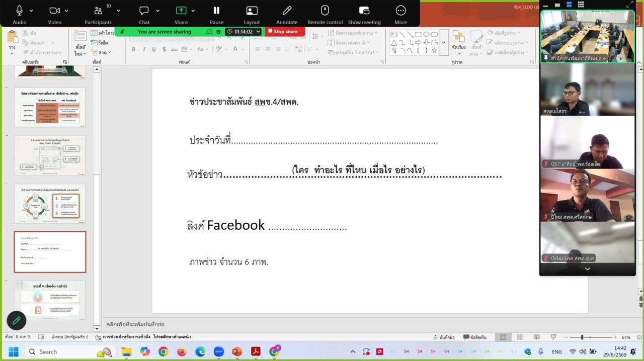Select slide thumbnail 3.2 Facebook guideline
The width and height of the screenshot is (644, 361).
(50, 204)
